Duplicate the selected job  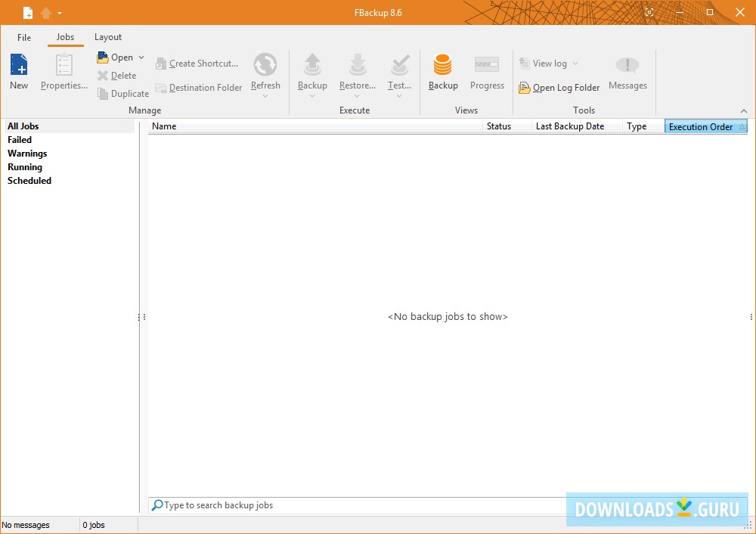[x=123, y=94]
